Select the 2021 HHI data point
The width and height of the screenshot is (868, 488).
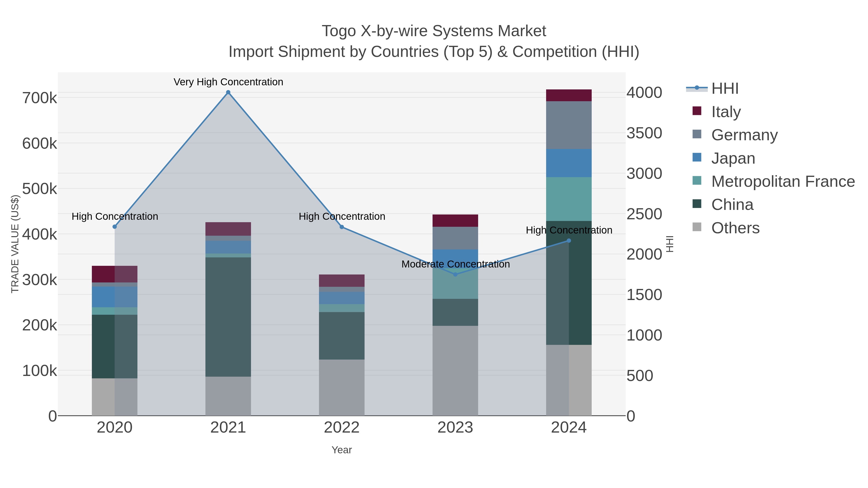[228, 92]
